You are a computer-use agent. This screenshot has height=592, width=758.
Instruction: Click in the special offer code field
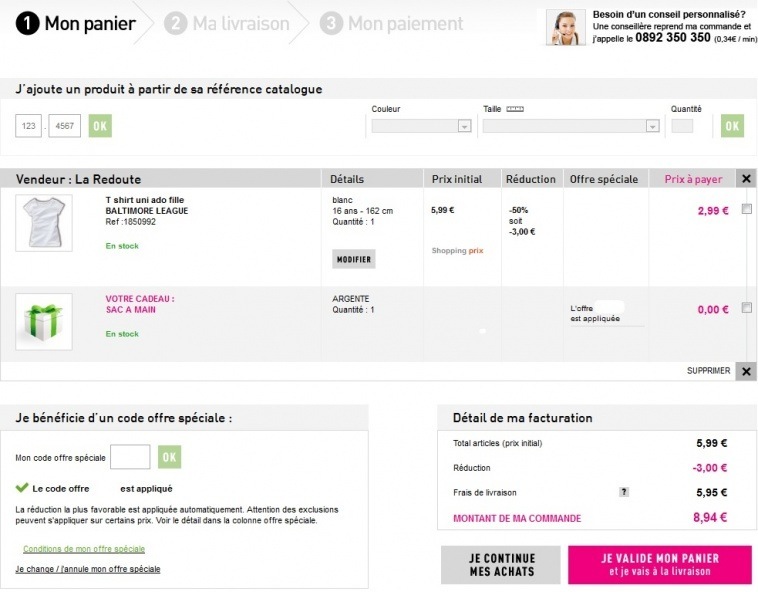point(130,457)
